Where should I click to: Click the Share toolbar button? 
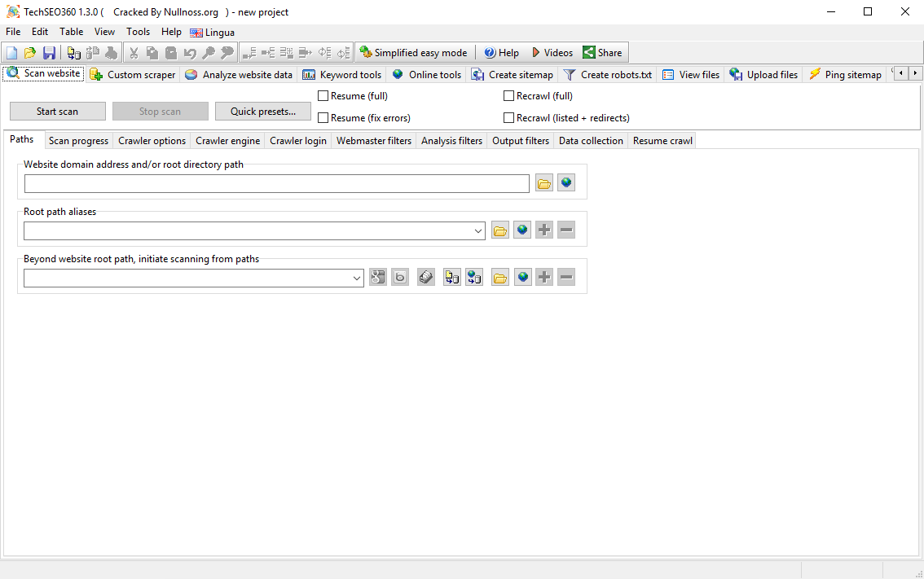(602, 53)
